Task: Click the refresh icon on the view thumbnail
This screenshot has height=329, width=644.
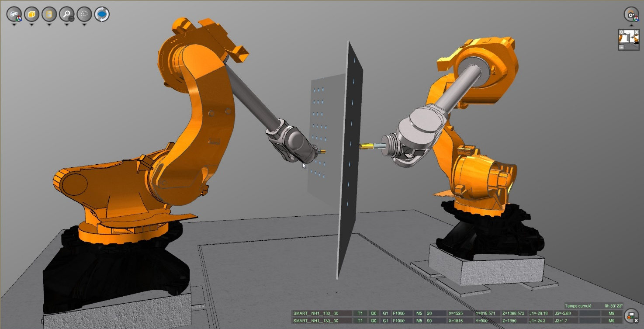Action: pyautogui.click(x=622, y=32)
